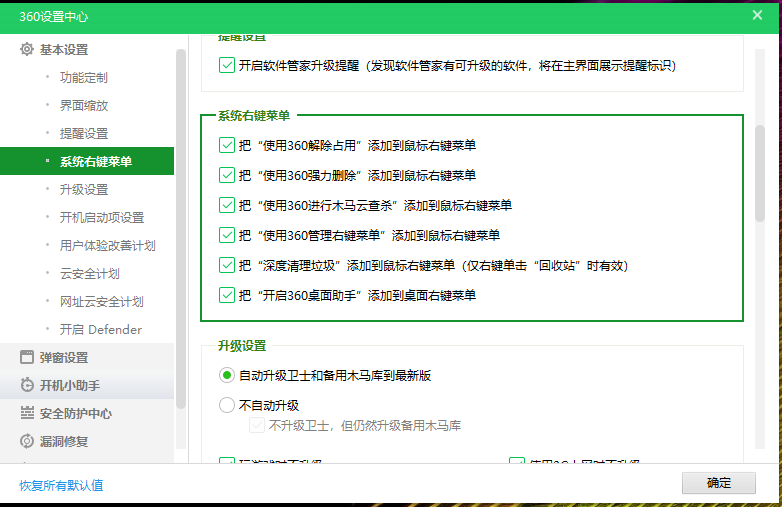Uncheck 使用360强力删除 right-click menu option
782x507 pixels.
point(227,175)
